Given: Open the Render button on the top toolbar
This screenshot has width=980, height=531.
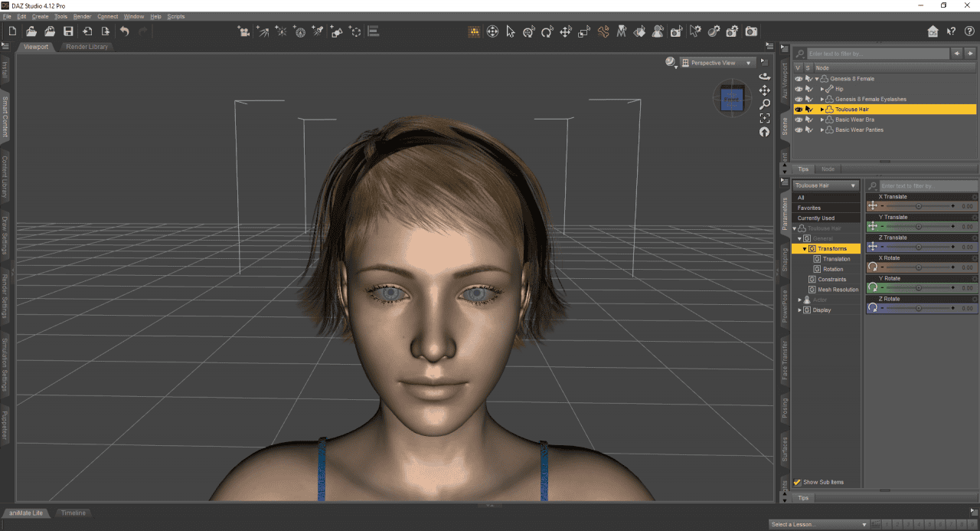Looking at the screenshot, I should (x=750, y=31).
